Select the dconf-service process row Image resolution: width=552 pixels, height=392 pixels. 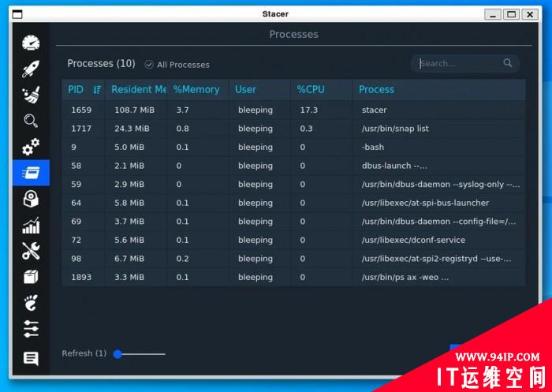[293, 241]
